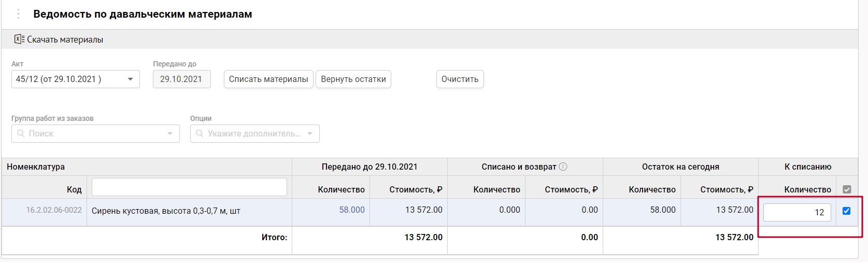Uncheck the checkbox for Сирень кустовая row
868x262 pixels.
point(846,211)
